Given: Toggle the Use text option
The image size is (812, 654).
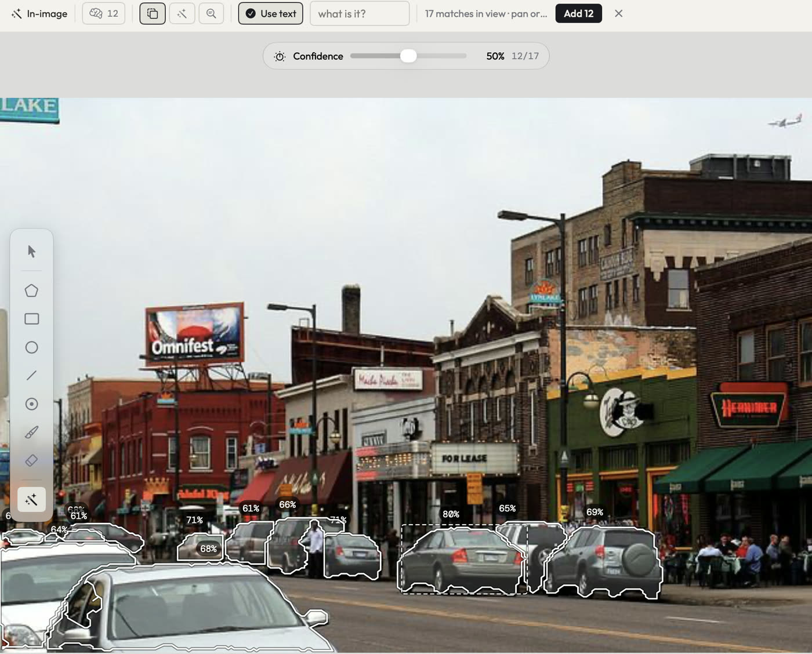Looking at the screenshot, I should 270,13.
